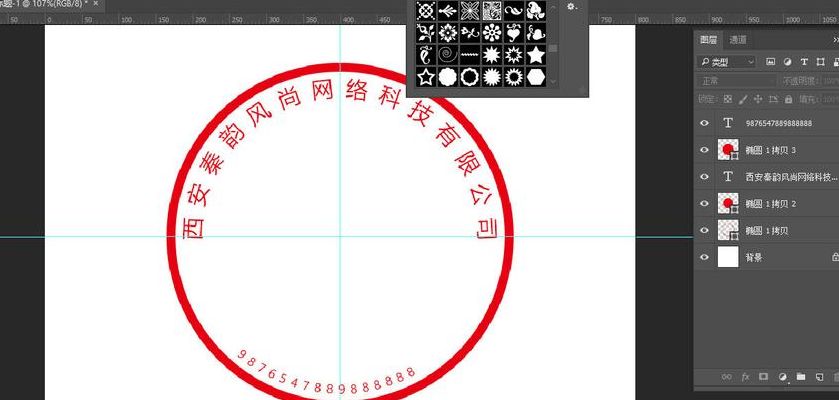Select the filled five-point star shape

536,55
